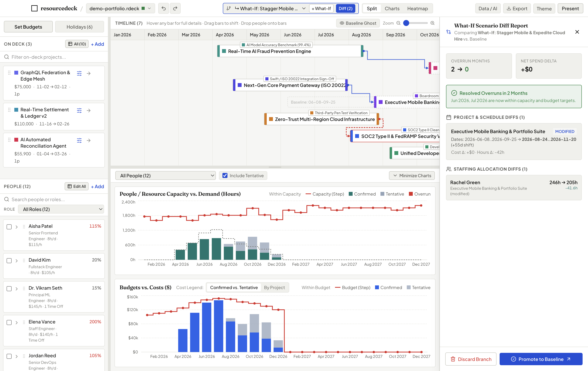Open Holidays (6) tab
The image size is (588, 371).
pyautogui.click(x=80, y=27)
